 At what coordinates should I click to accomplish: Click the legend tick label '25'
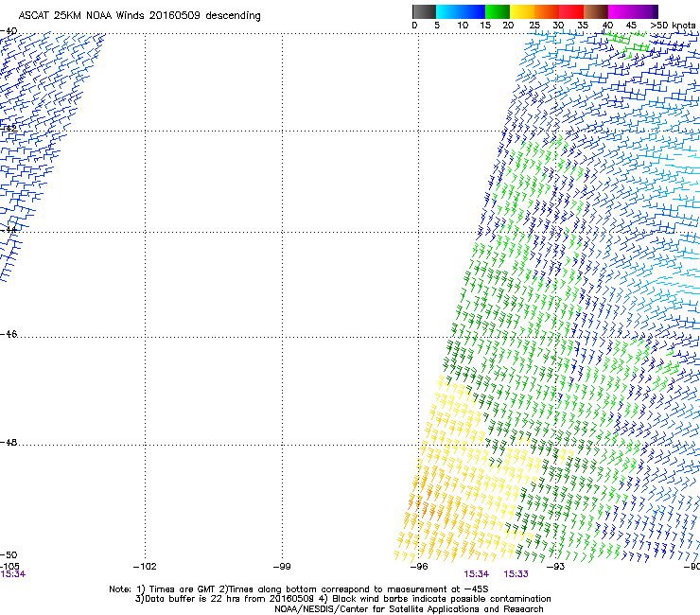point(534,26)
